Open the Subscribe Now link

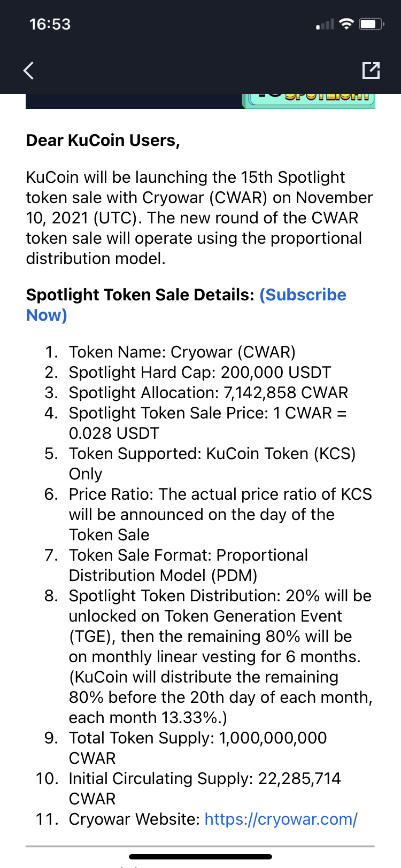click(303, 295)
